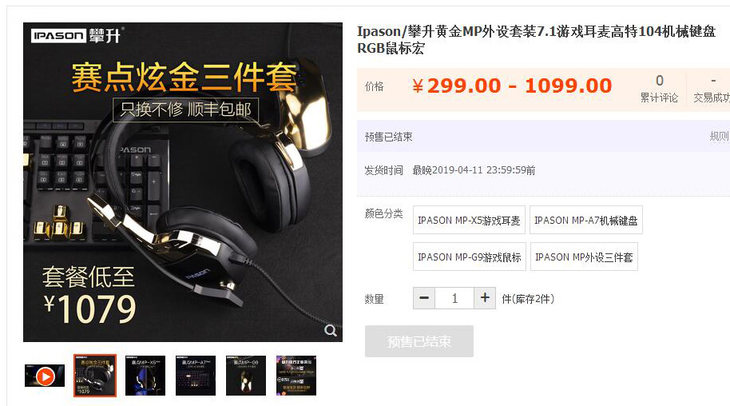
Task: Select IPASON MP-G9 gaming mouse option
Action: click(469, 257)
